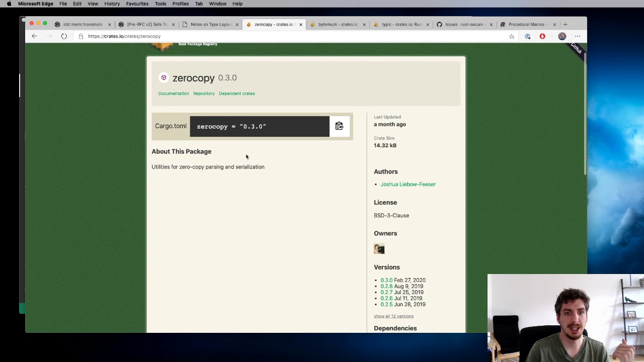Viewport: 644px width, 362px height.
Task: Open the Repository link
Action: [x=204, y=94]
